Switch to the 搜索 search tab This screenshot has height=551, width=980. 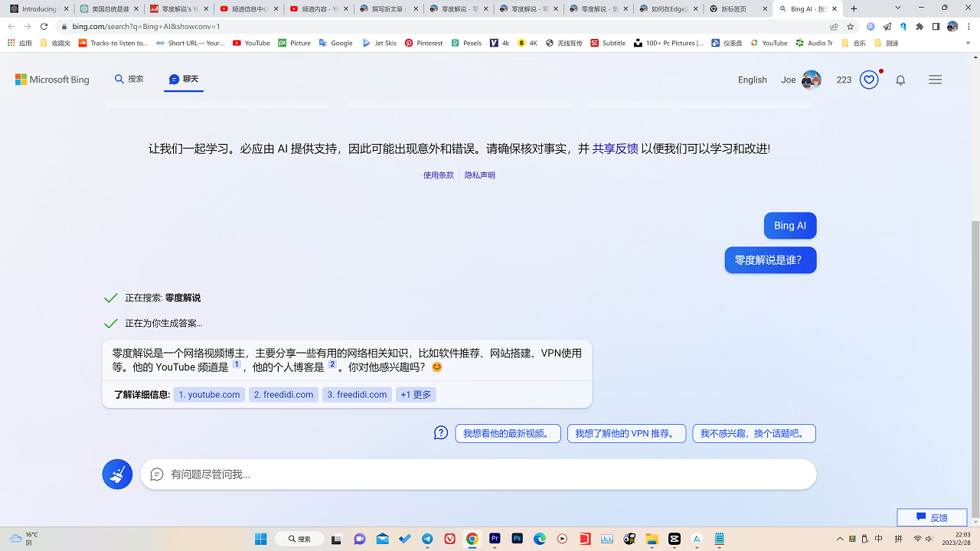tap(129, 79)
